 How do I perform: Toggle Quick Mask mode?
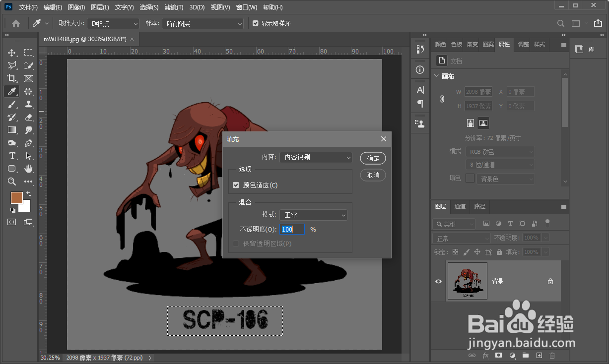(x=12, y=222)
